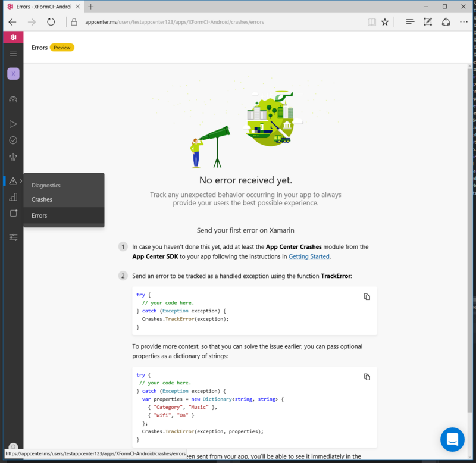
Task: Click the Diagnostics flyout heading
Action: 46,185
